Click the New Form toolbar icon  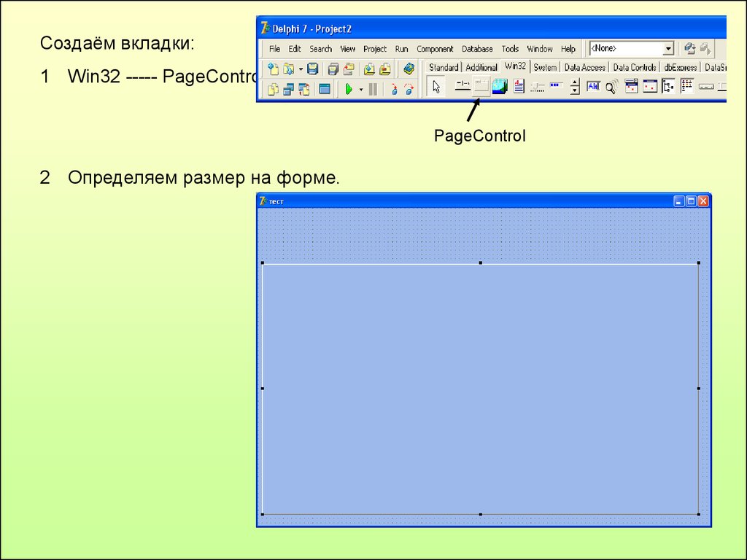[325, 89]
